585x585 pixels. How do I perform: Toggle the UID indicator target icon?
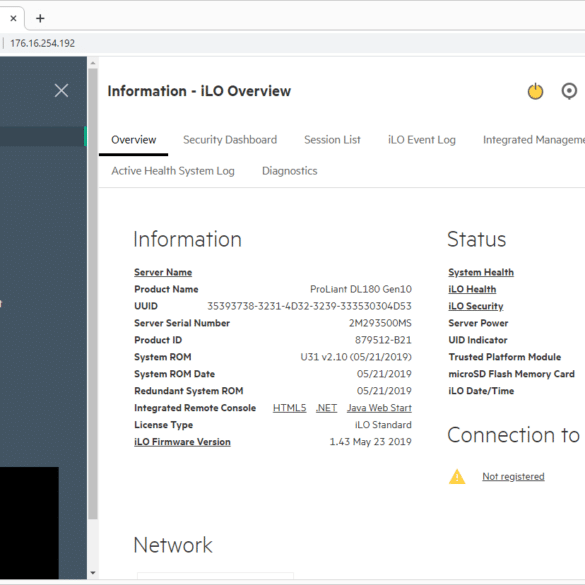(x=569, y=91)
